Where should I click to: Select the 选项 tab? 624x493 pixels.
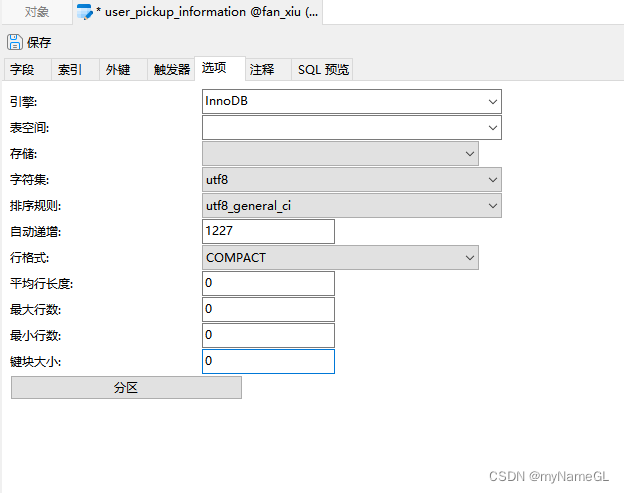tap(220, 68)
